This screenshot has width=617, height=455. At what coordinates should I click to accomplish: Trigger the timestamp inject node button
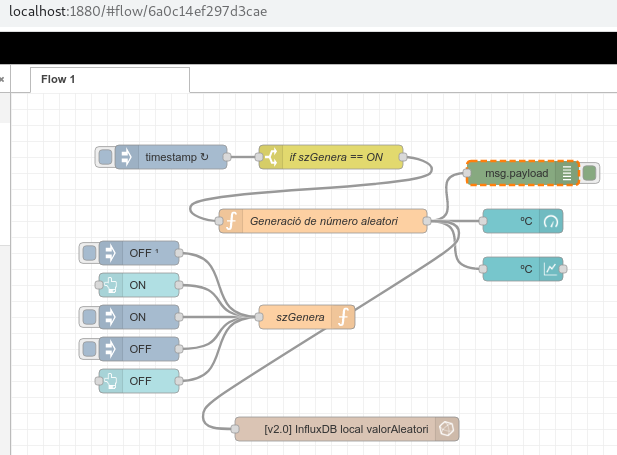pyautogui.click(x=105, y=157)
